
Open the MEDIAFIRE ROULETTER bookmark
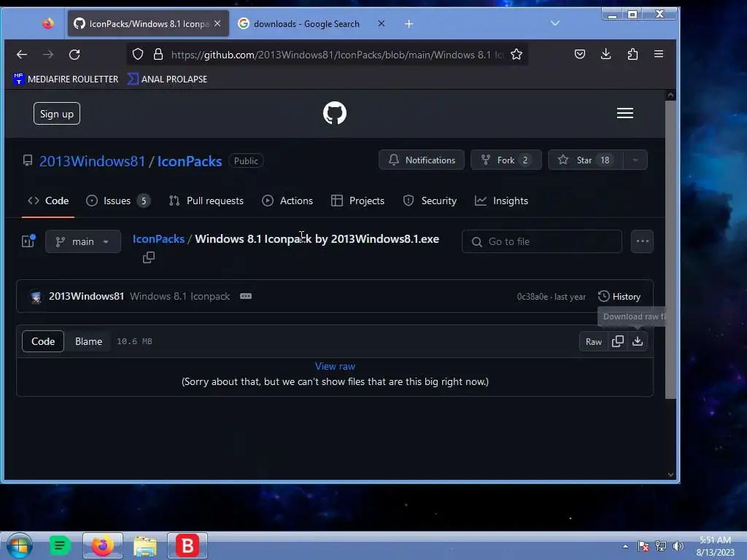(66, 79)
